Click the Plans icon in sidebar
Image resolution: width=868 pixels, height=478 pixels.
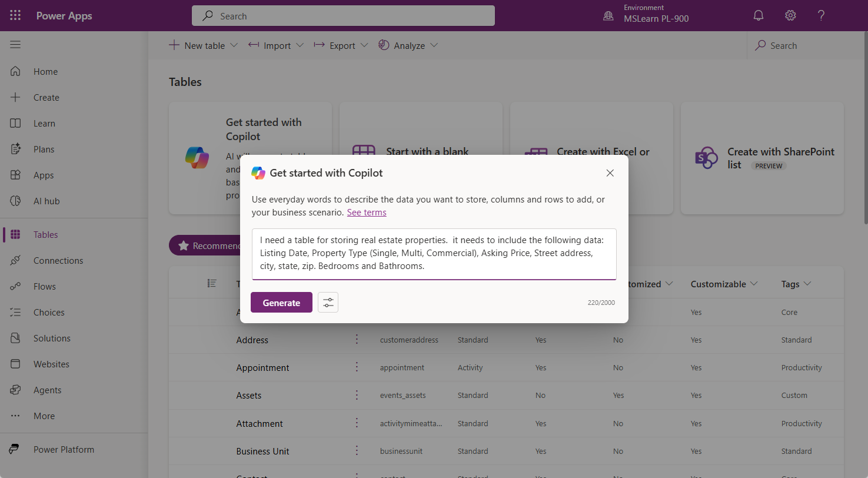coord(15,149)
